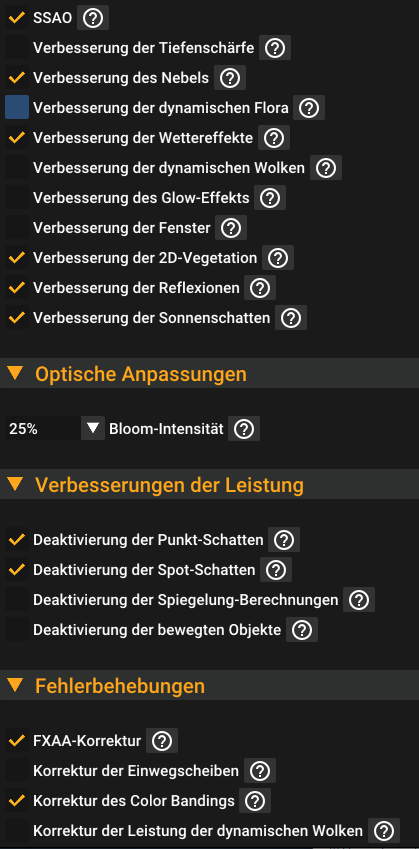This screenshot has height=849, width=419.
Task: Show help for Deaktivierung der bewegten Objekte
Action: pos(302,630)
